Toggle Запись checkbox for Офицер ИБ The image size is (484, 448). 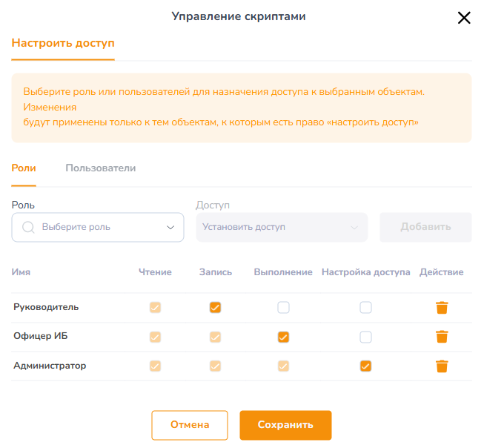[x=215, y=337]
